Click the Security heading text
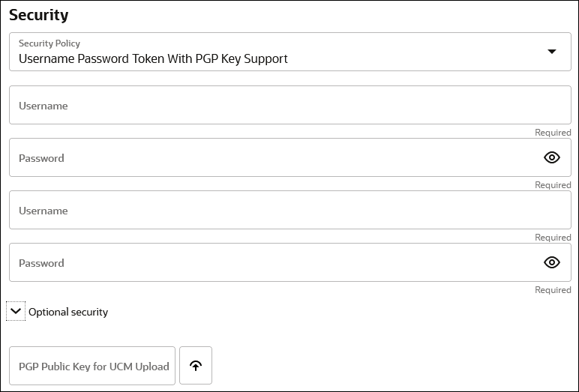This screenshot has width=579, height=392. pyautogui.click(x=39, y=15)
